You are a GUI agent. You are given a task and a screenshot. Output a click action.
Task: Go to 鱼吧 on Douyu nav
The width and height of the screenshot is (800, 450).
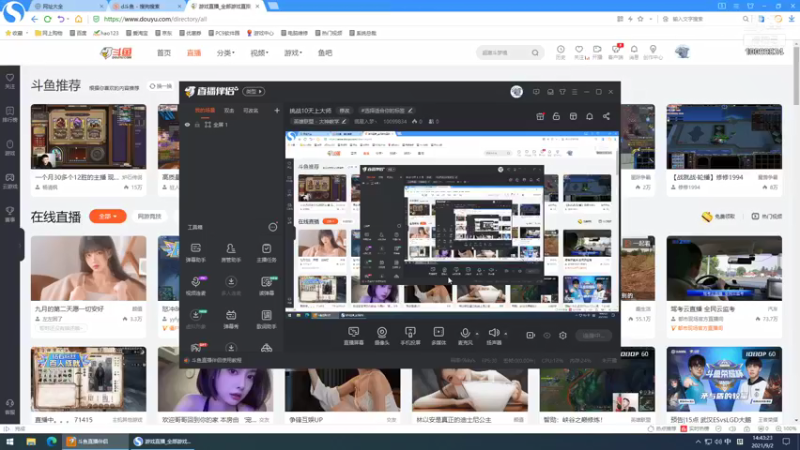coord(325,53)
